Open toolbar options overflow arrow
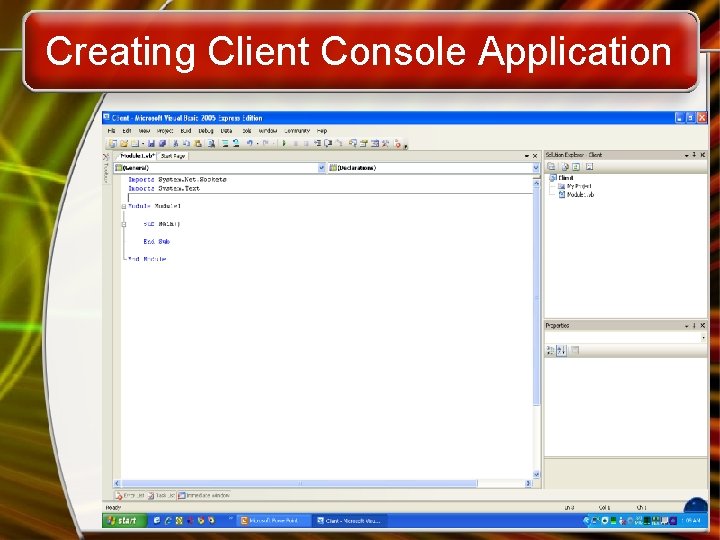The height and width of the screenshot is (540, 720). 405,146
